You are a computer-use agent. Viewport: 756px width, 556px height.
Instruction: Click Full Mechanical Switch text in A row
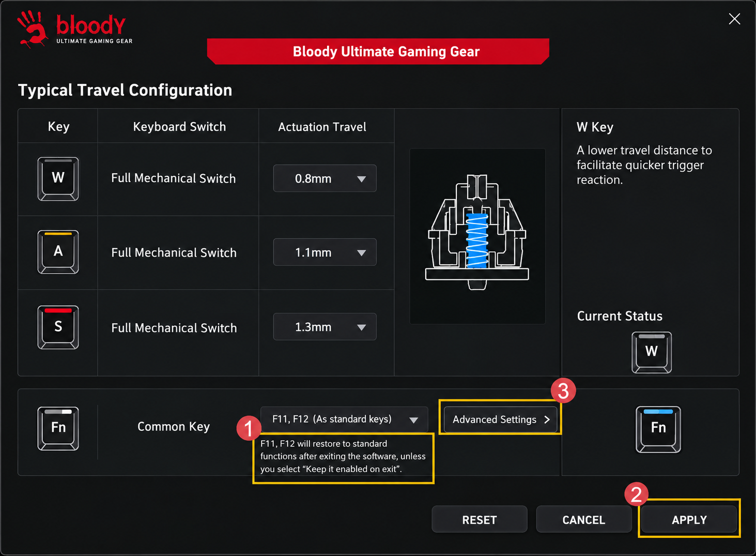tap(174, 252)
